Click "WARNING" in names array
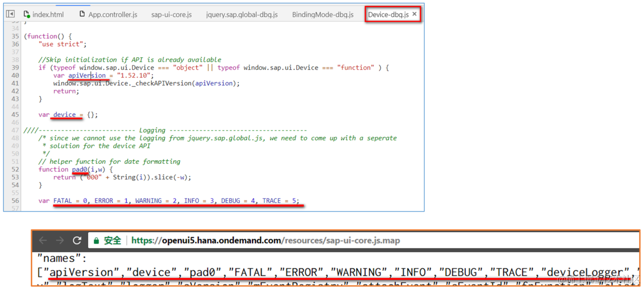 pos(359,272)
